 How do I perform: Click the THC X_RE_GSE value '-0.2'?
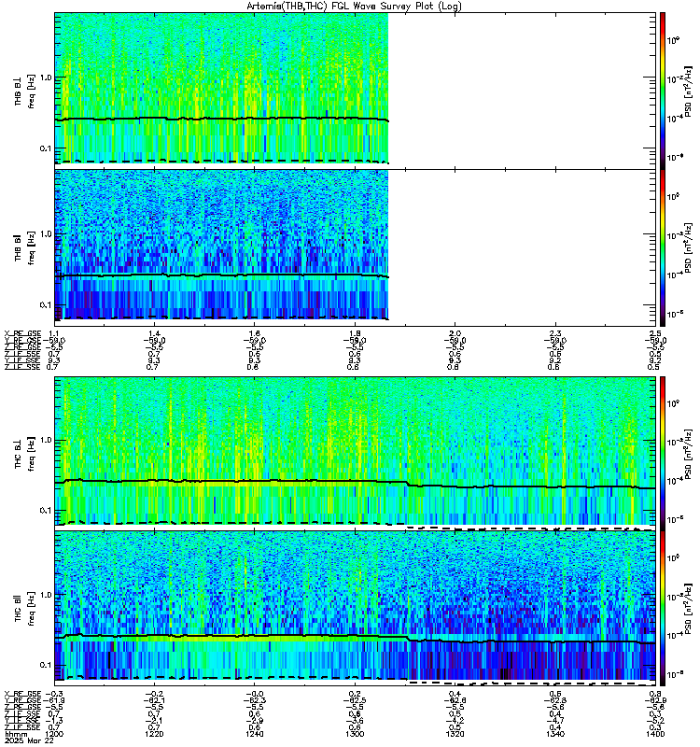(154, 694)
